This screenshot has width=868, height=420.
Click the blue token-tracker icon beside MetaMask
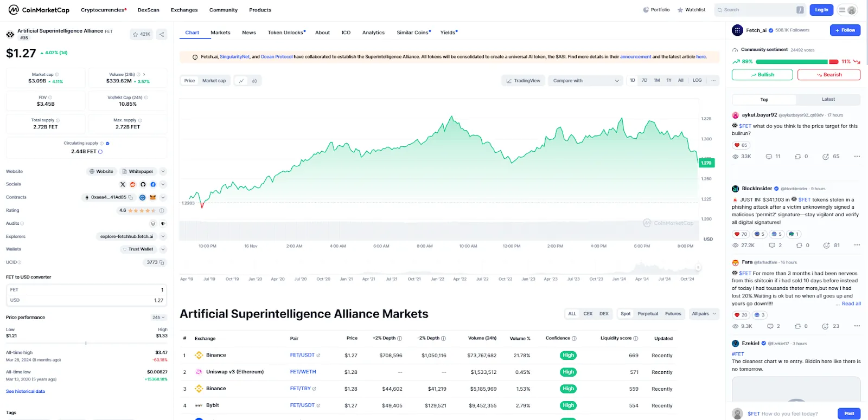[143, 197]
